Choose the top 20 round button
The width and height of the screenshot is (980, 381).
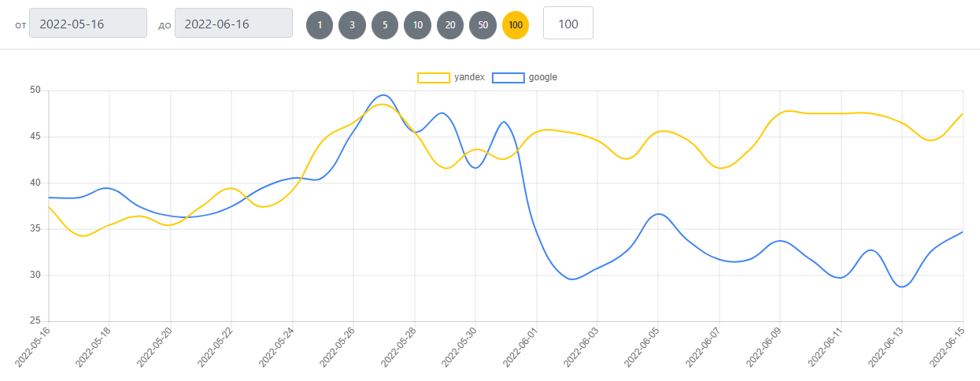pos(450,24)
